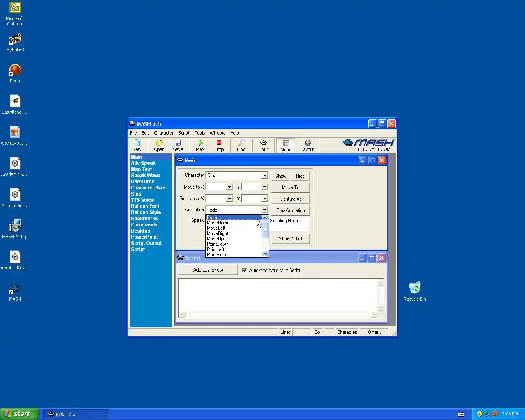525x420 pixels.
Task: Open the Tools menu
Action: (x=200, y=133)
